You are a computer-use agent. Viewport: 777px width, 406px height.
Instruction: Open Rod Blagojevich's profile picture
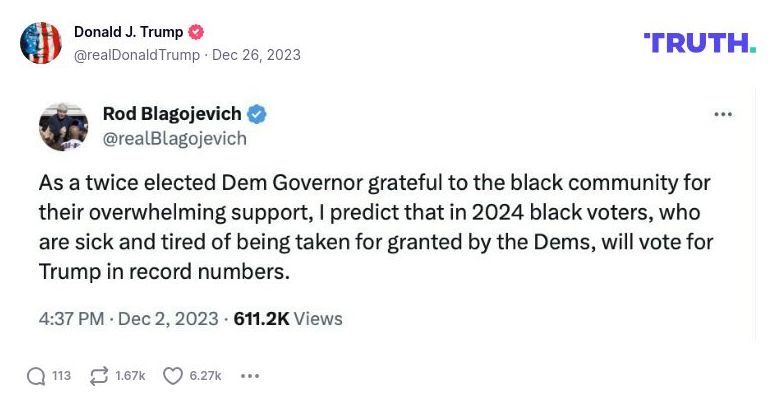click(x=64, y=126)
